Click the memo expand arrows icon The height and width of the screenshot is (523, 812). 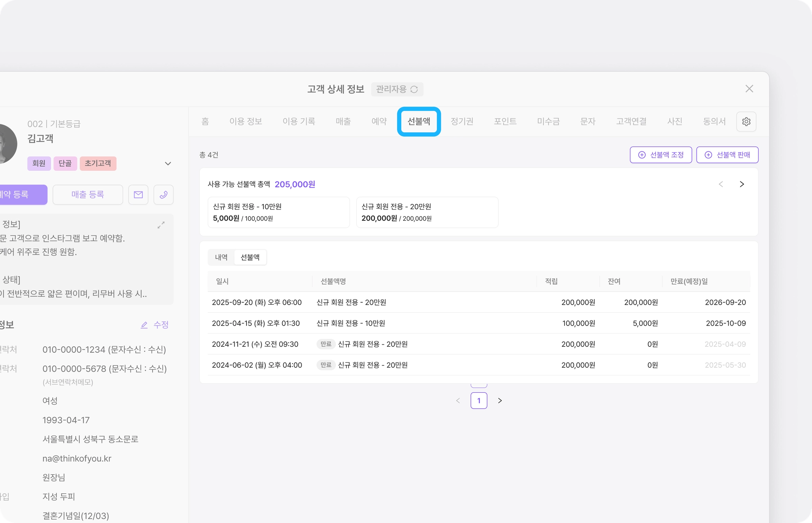[x=161, y=225]
